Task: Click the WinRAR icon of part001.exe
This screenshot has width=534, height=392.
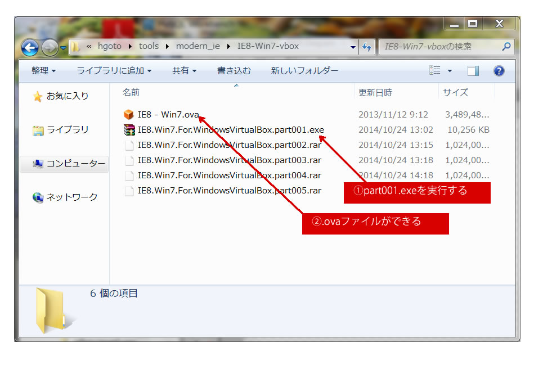Action: (129, 130)
